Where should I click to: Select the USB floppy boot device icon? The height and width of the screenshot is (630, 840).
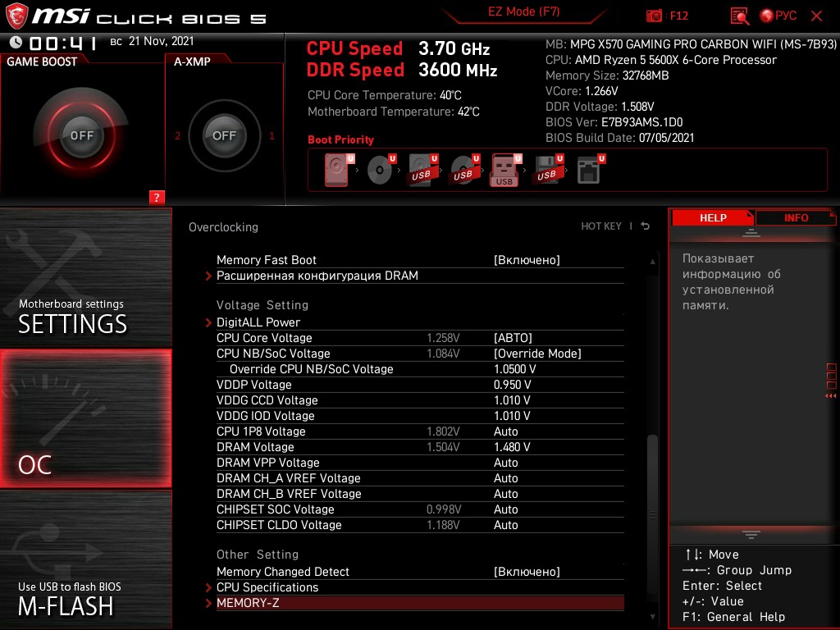pos(548,170)
